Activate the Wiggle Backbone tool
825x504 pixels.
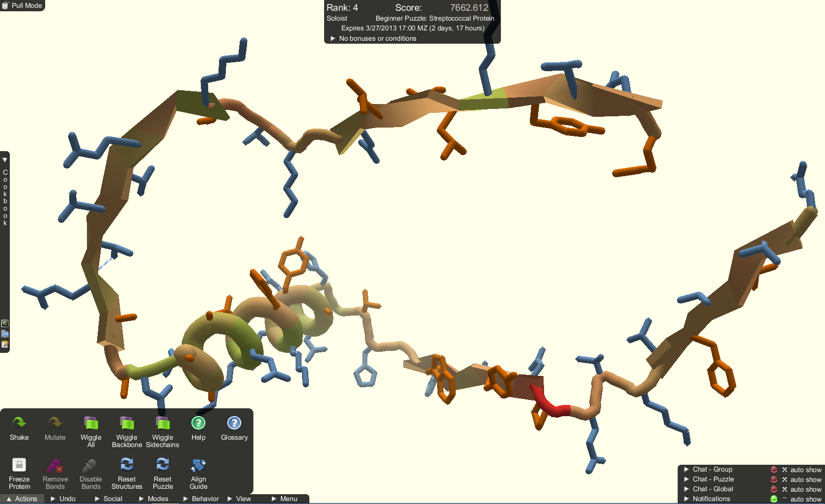click(x=127, y=431)
